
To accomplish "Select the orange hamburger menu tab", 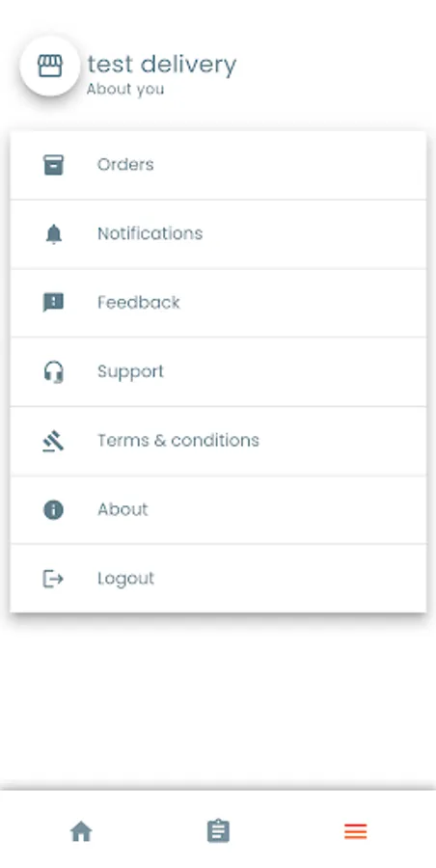I will click(355, 831).
